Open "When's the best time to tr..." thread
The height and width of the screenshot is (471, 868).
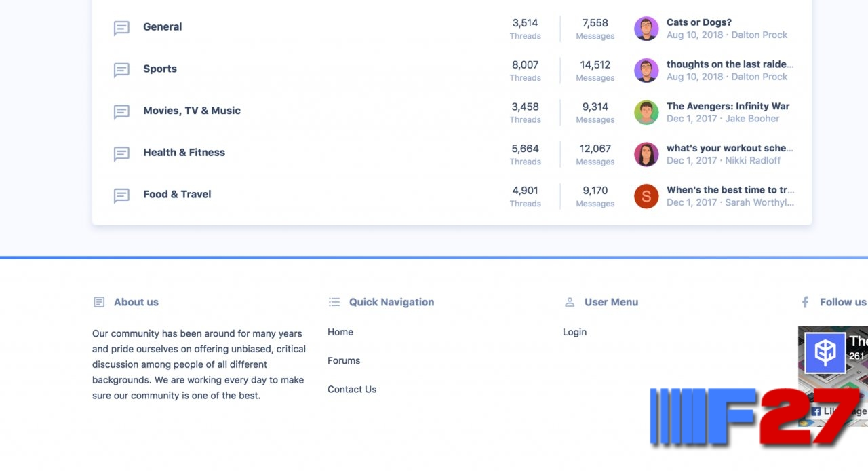pyautogui.click(x=730, y=190)
